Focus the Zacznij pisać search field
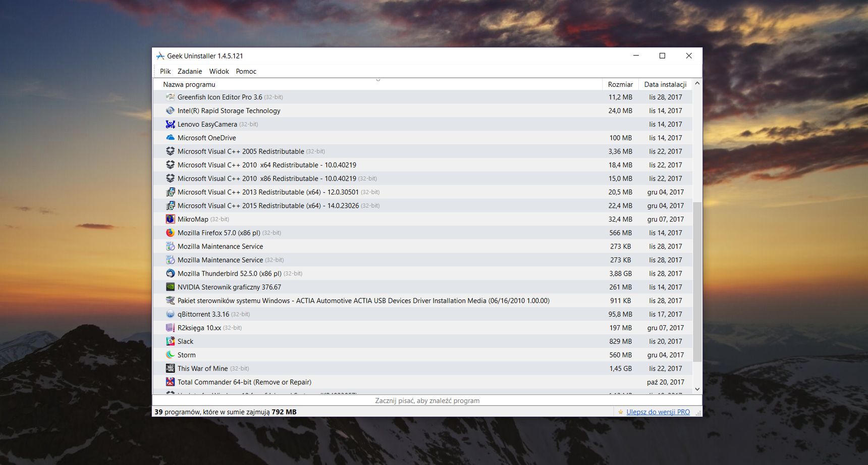This screenshot has height=465, width=868. (427, 400)
